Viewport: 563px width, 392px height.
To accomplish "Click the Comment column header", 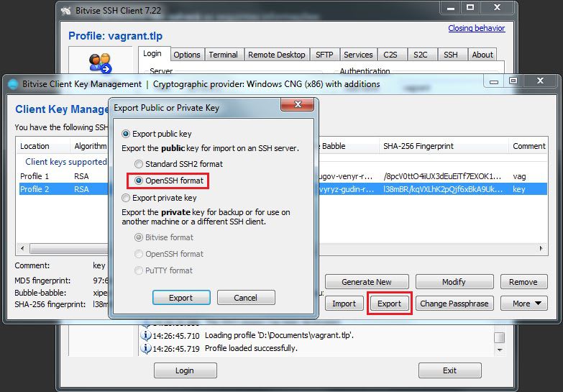I will [528, 146].
